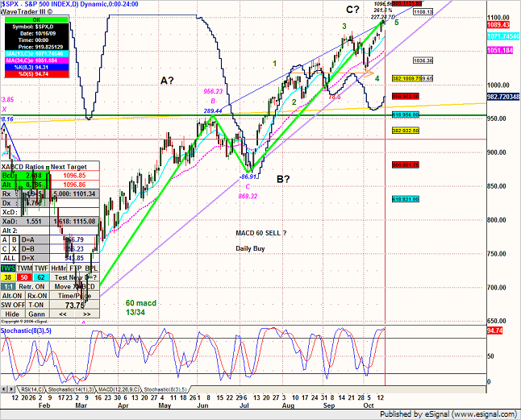Click the BPL button
521x420 pixels.
click(91, 268)
